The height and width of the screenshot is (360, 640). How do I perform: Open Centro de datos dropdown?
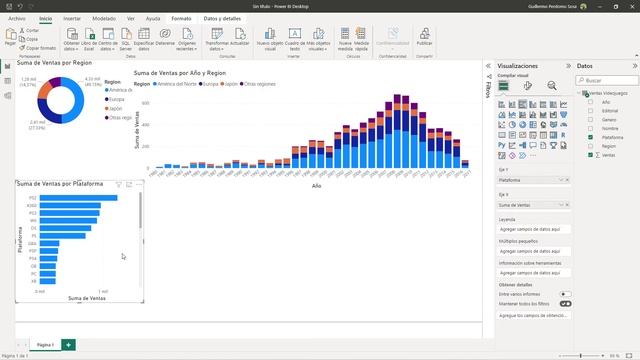point(108,46)
